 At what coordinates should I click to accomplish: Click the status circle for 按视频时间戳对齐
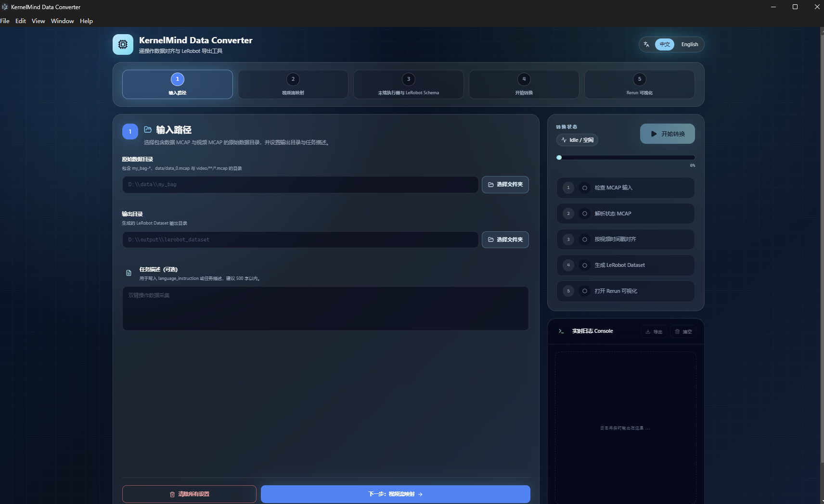585,239
